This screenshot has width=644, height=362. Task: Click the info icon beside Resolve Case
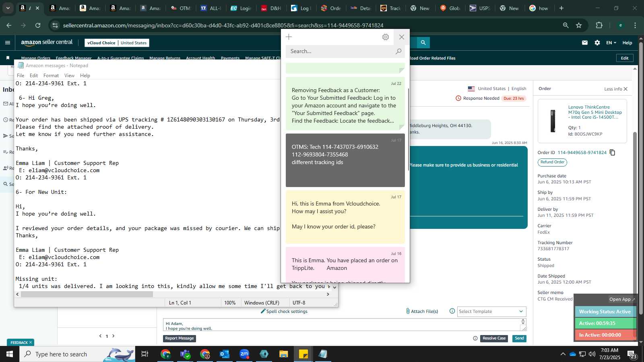(475, 338)
